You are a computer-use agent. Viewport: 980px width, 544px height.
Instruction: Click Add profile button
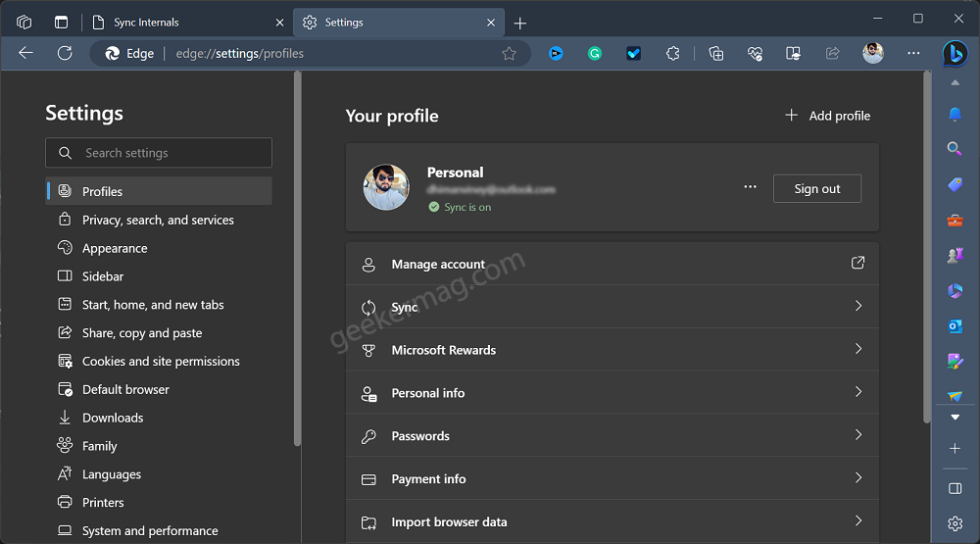point(827,116)
